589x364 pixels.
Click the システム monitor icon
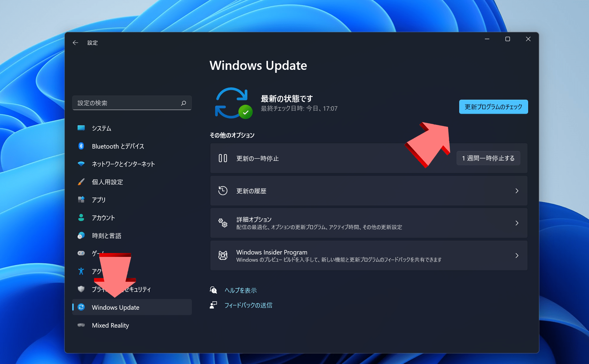pos(81,128)
